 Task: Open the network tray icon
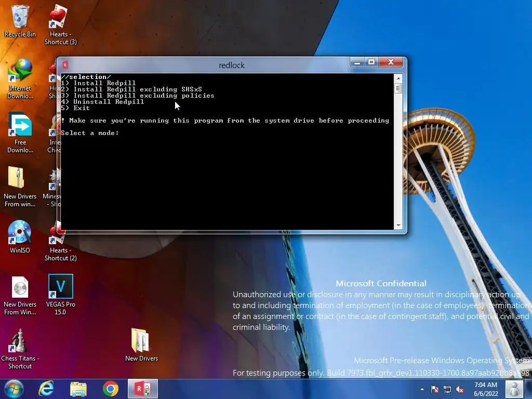click(x=447, y=389)
